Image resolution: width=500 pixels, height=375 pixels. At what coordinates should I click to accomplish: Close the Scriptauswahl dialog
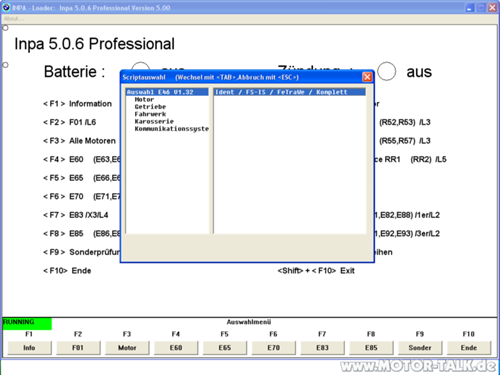(367, 77)
